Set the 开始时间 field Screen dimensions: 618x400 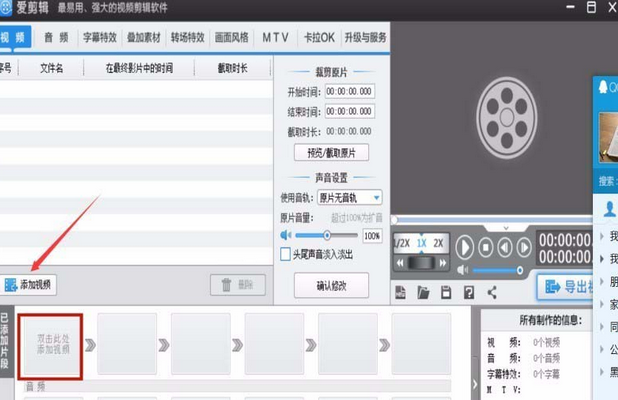(x=350, y=91)
